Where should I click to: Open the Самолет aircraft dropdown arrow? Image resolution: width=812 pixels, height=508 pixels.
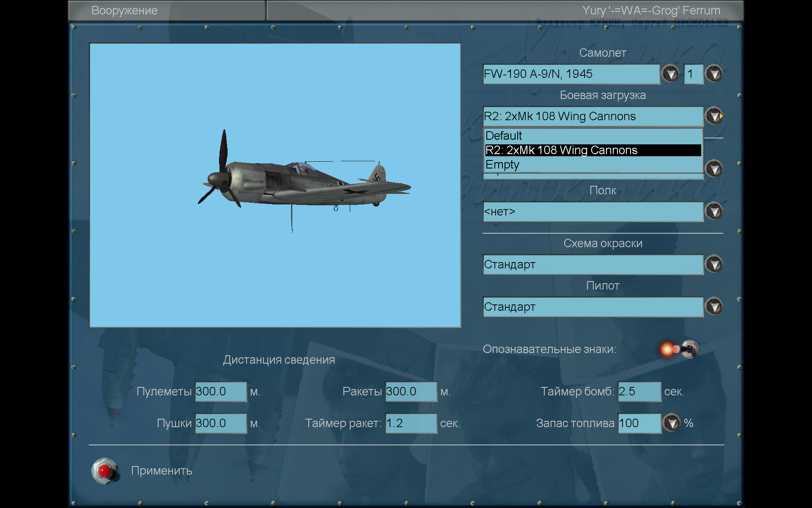tap(670, 74)
